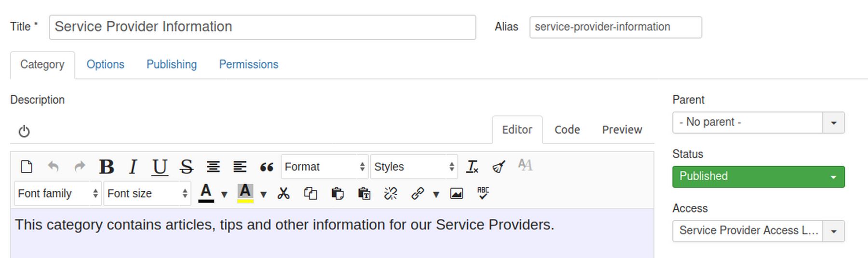Switch to the Publishing tab

tap(172, 64)
